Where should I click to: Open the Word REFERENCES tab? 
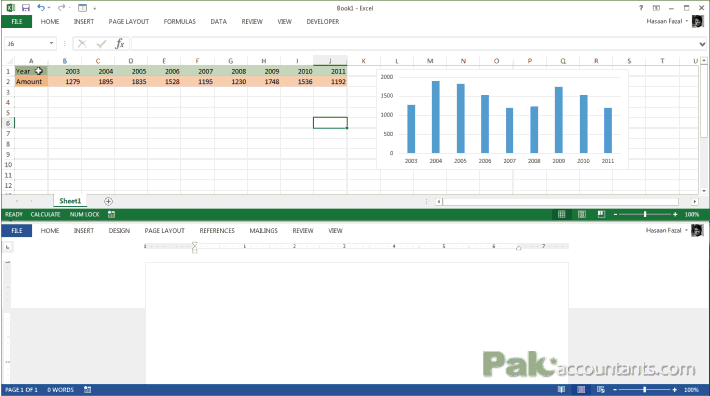pos(217,231)
